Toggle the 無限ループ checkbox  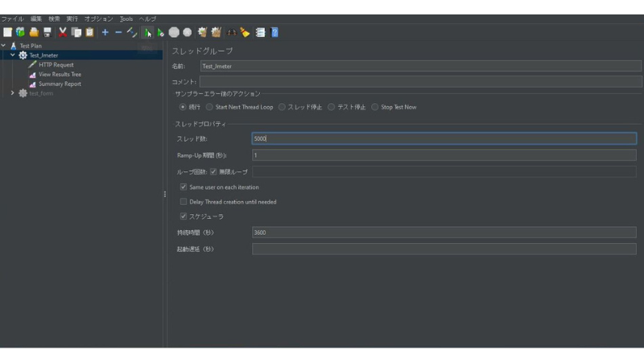coord(213,172)
